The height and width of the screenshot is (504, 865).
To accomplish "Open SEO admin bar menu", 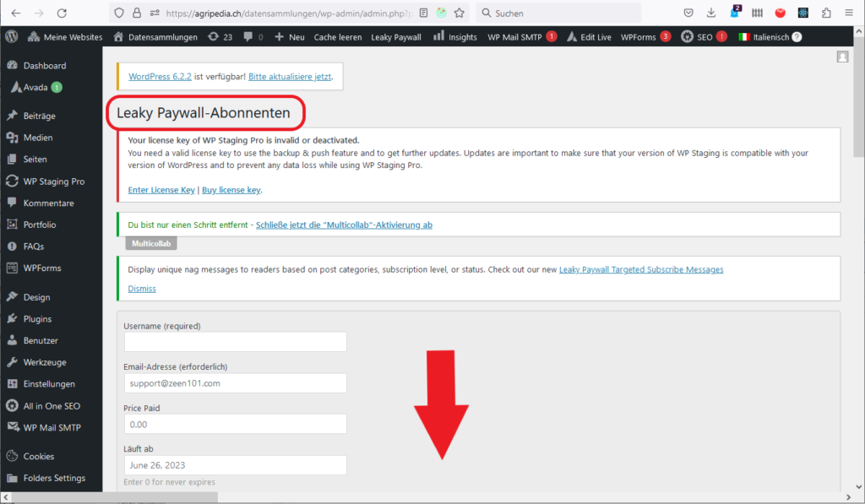I will (x=704, y=37).
